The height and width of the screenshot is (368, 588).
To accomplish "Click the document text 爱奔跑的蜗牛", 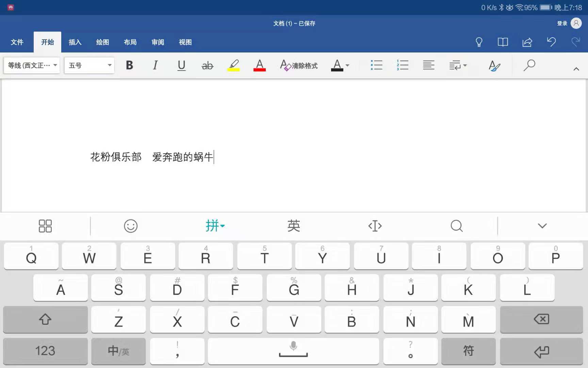I will point(183,157).
